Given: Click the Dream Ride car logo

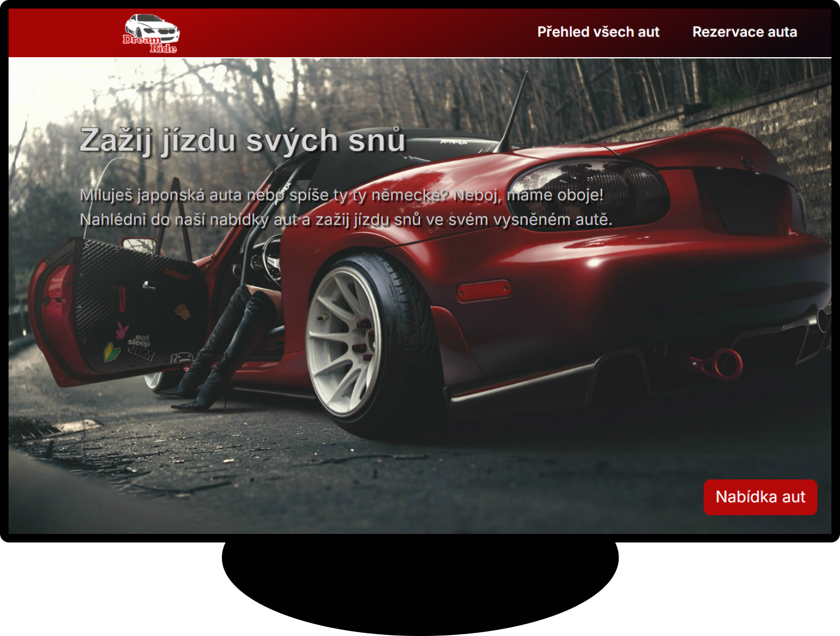Looking at the screenshot, I should pyautogui.click(x=151, y=33).
